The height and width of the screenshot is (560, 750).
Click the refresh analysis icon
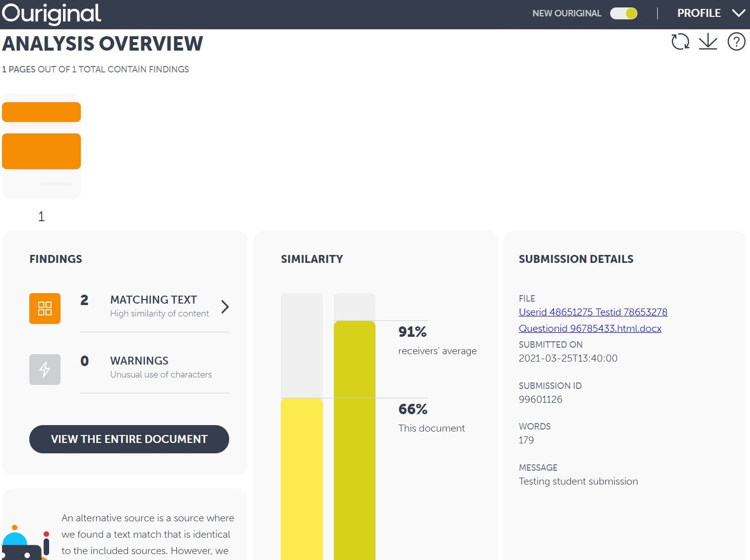[680, 42]
